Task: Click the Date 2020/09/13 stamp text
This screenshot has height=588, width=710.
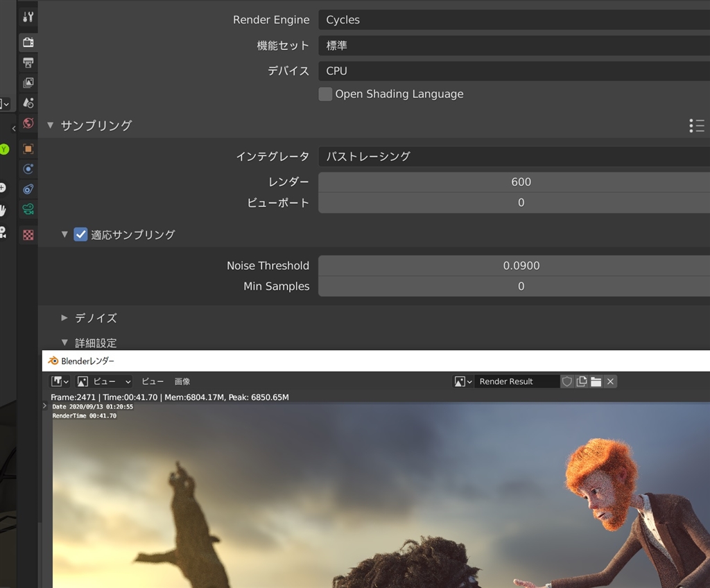Action: click(92, 407)
